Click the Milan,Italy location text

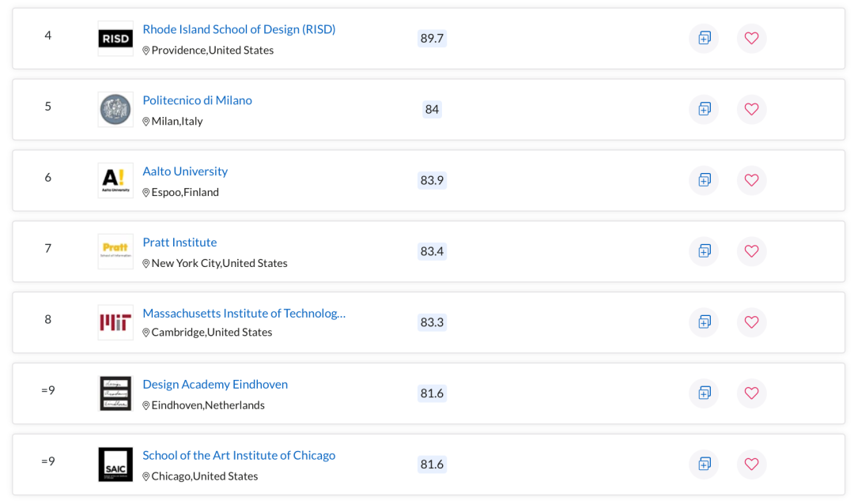coord(177,122)
